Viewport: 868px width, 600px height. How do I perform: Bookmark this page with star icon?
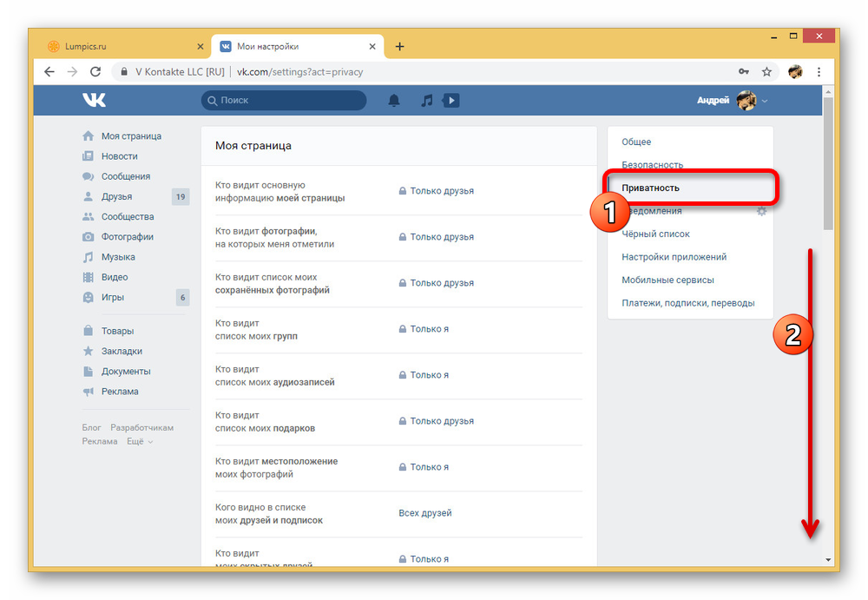click(766, 72)
